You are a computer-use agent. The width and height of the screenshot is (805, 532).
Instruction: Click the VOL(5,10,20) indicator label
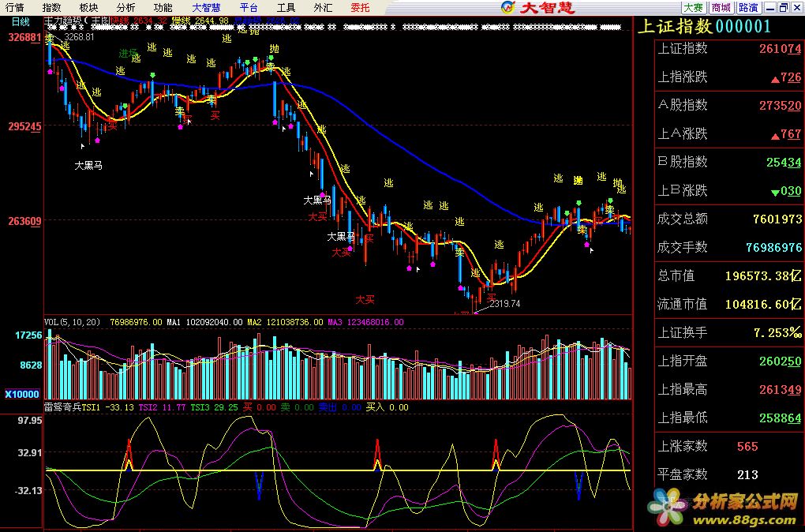point(72,322)
